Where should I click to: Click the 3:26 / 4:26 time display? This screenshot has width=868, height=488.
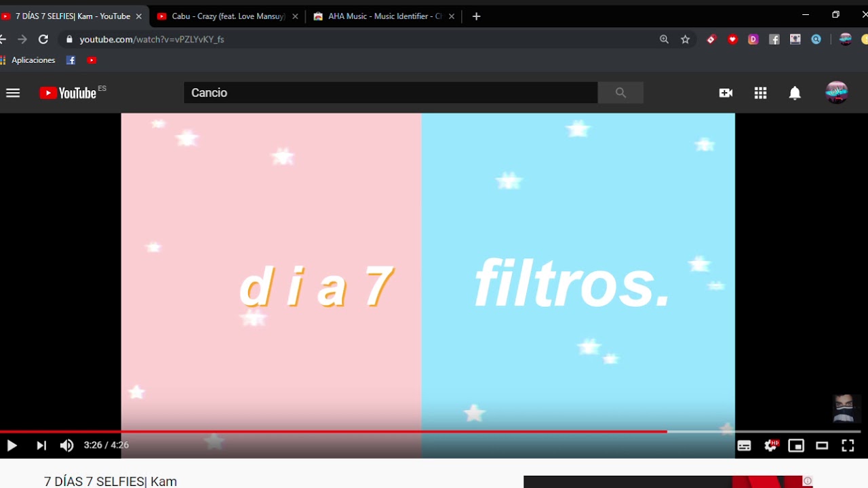[106, 445]
